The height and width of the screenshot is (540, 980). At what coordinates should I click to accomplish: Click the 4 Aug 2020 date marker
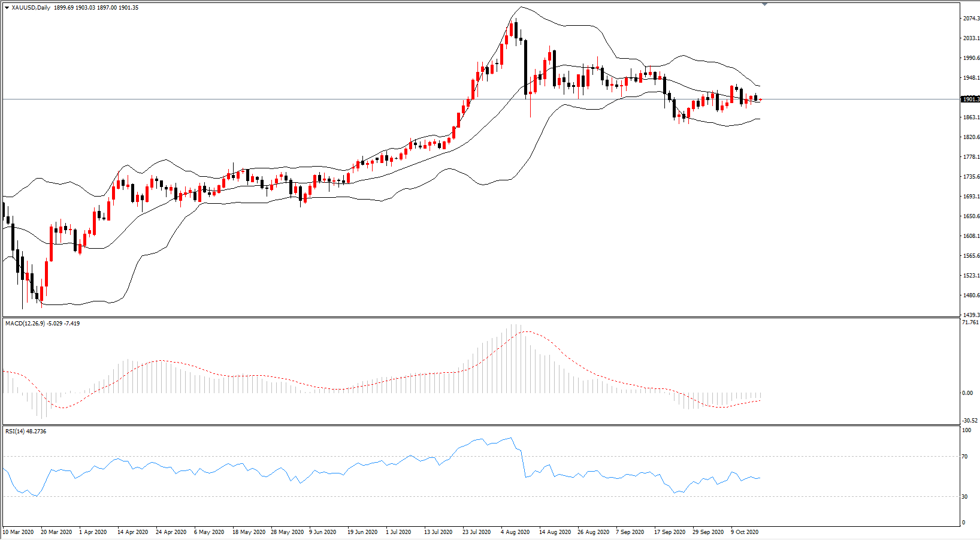(x=515, y=532)
